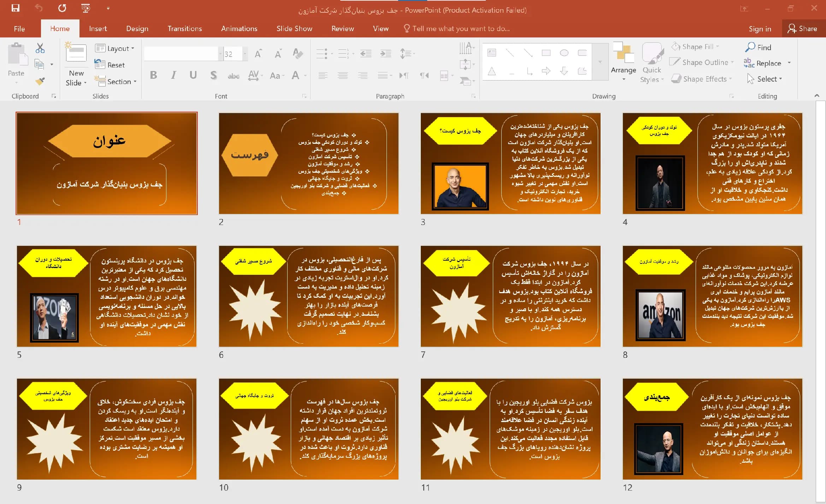826x504 pixels.
Task: Click the Undo arrow icon
Action: [39, 8]
